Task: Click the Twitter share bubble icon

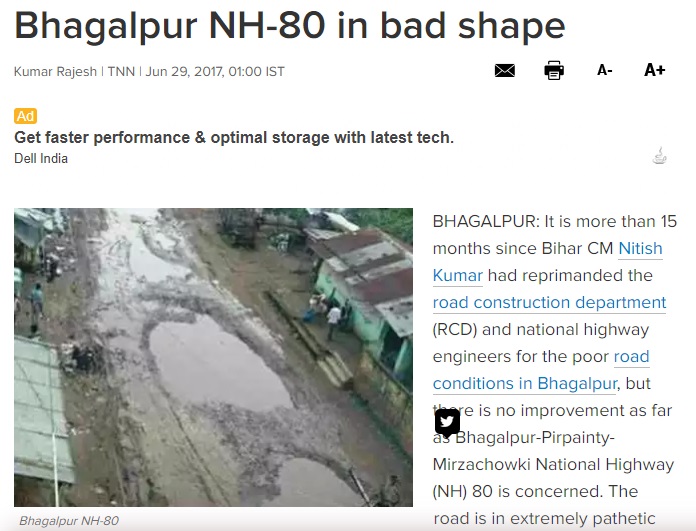Action: 447,422
